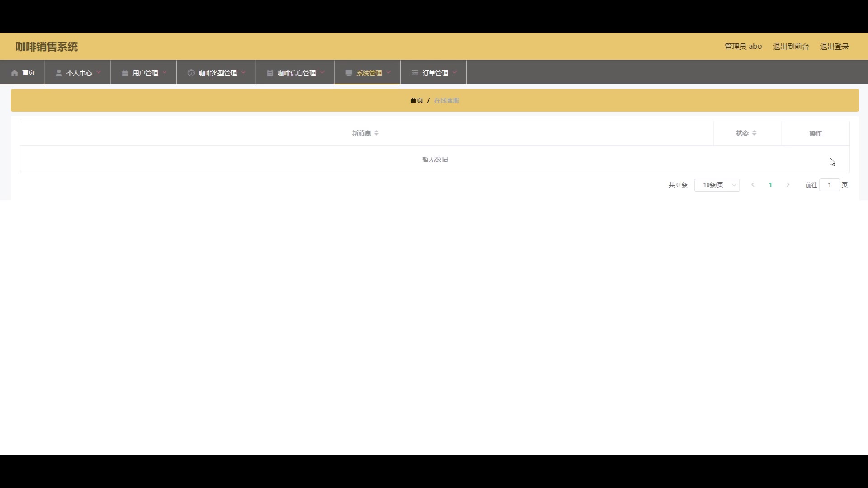Sort by the 新消息 column arrows
Viewport: 868px width, 488px height.
pos(377,133)
